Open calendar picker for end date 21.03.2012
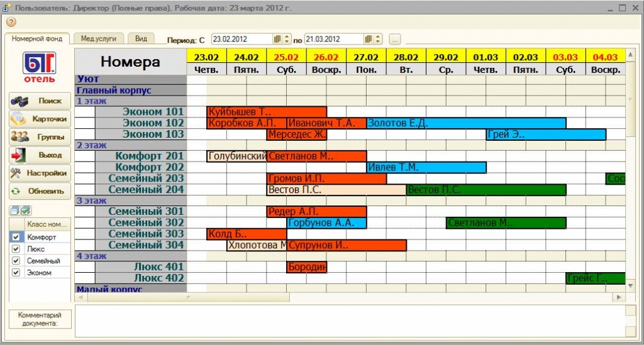 (369, 40)
